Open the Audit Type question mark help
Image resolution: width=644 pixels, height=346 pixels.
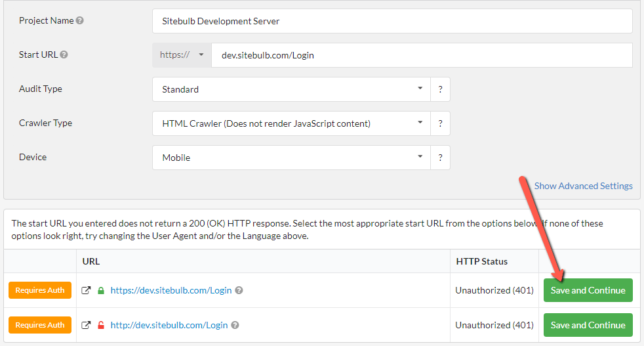440,89
